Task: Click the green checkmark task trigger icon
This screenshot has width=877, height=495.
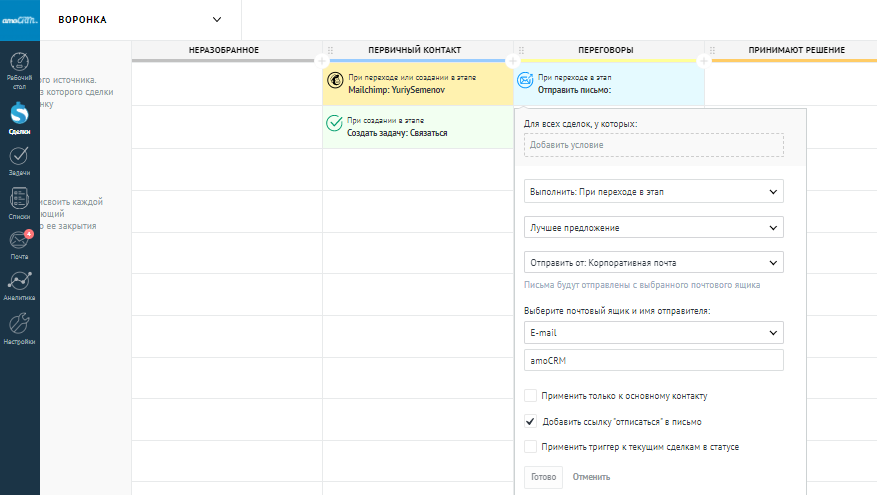Action: 335,124
